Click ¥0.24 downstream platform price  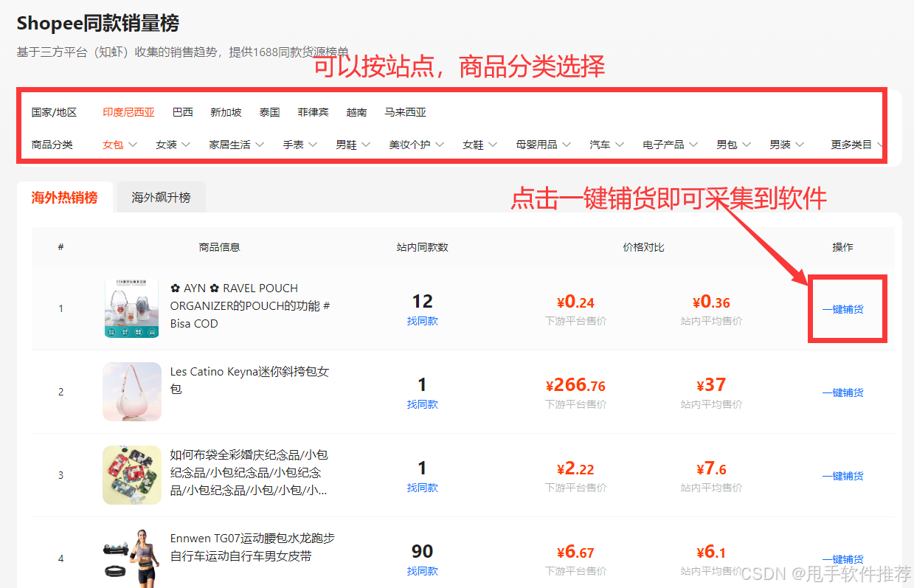pos(575,302)
